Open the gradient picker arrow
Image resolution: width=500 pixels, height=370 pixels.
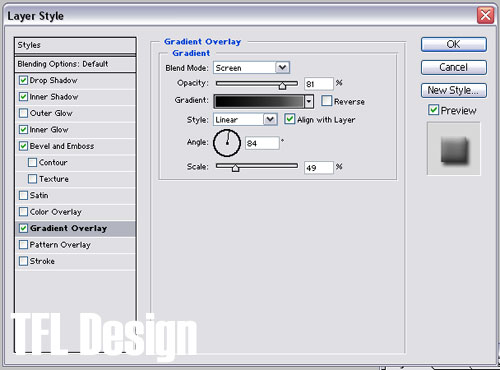click(x=309, y=102)
